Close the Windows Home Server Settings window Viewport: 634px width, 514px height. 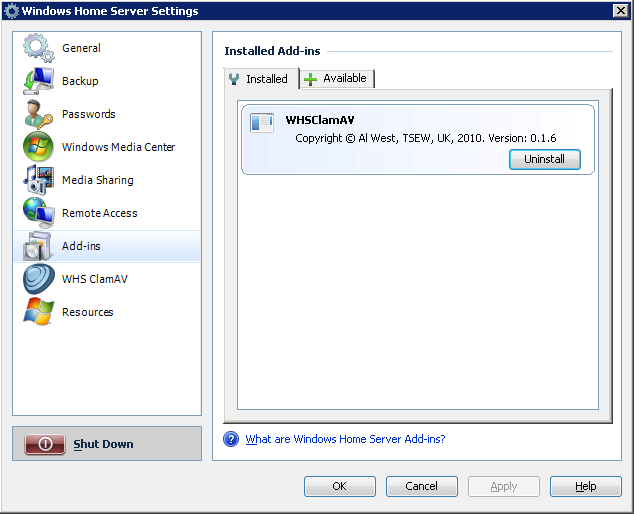click(619, 11)
